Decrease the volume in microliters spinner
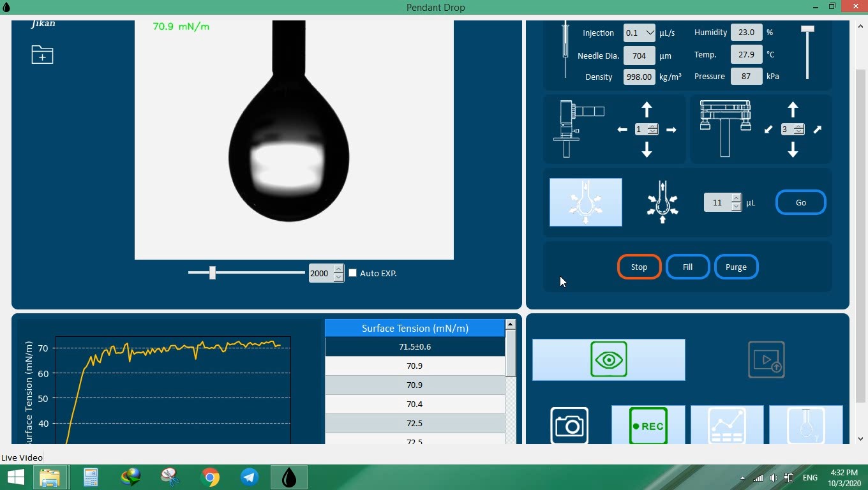Screen dimensions: 868x490 click(x=737, y=207)
